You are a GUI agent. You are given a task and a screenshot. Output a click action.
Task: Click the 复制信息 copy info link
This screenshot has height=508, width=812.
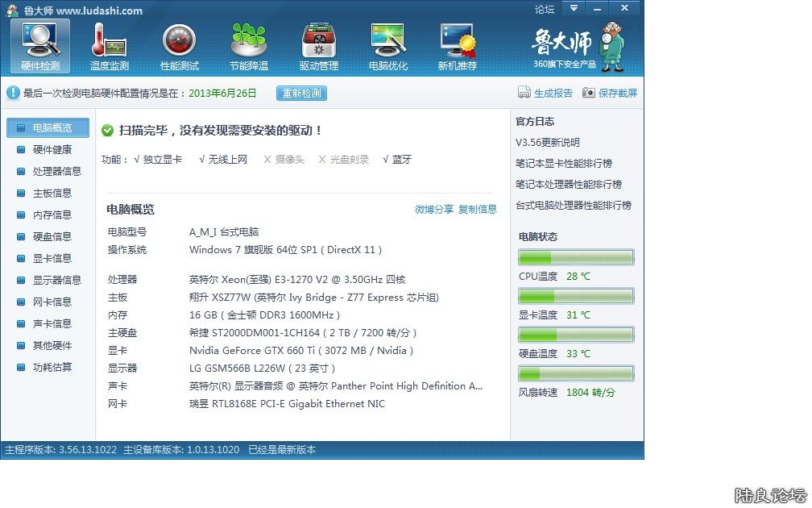[478, 209]
